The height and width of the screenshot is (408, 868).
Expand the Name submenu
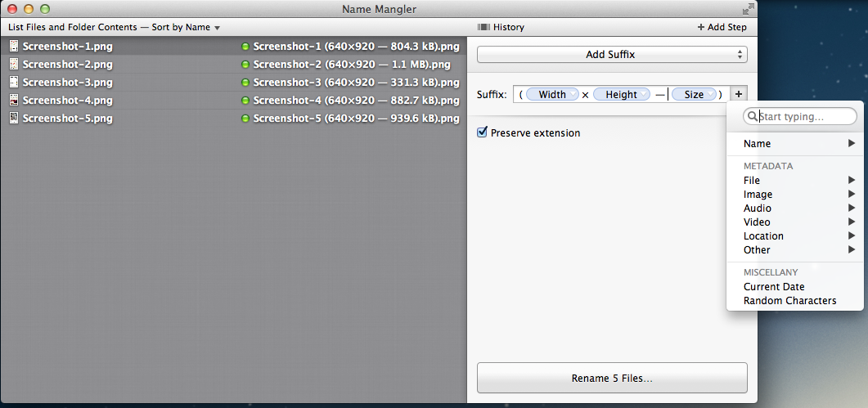coord(795,143)
